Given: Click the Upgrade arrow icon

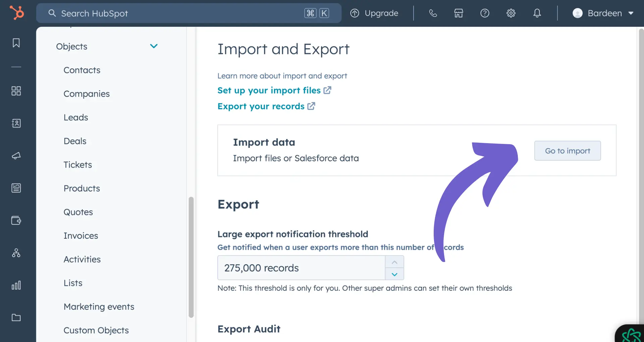Looking at the screenshot, I should (x=355, y=13).
